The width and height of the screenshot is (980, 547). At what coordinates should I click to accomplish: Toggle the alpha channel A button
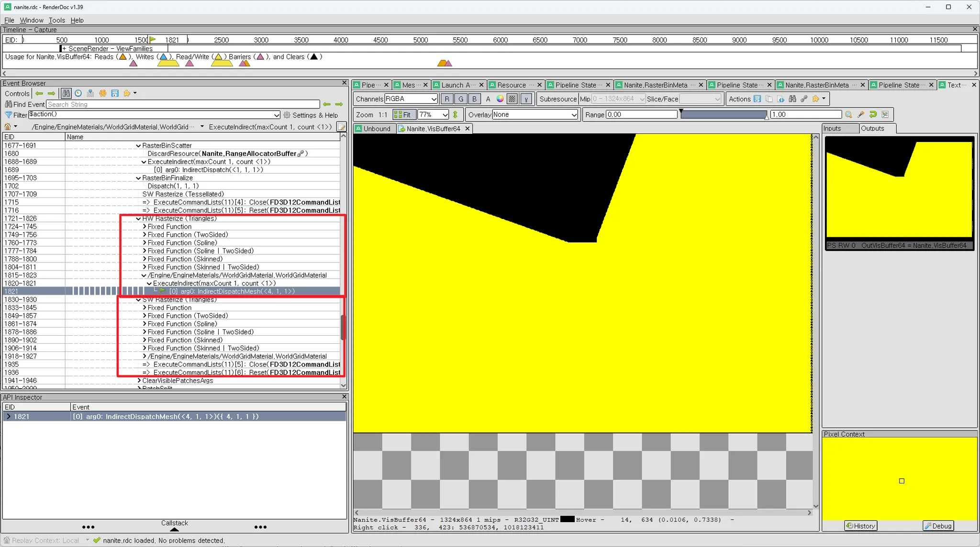tap(488, 99)
